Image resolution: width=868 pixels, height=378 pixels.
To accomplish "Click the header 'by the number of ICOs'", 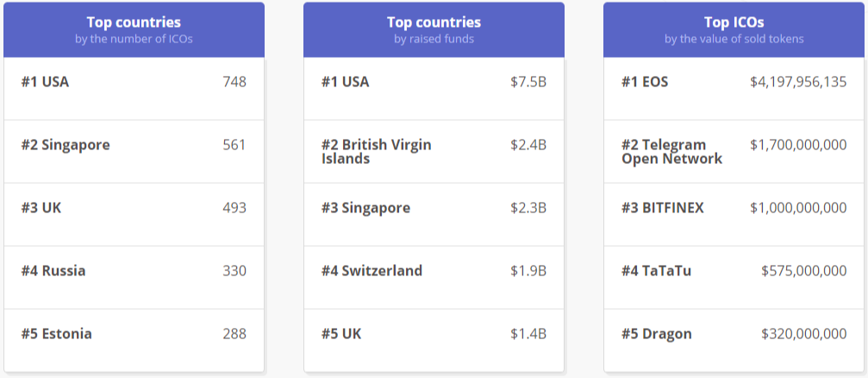I will coord(134,39).
